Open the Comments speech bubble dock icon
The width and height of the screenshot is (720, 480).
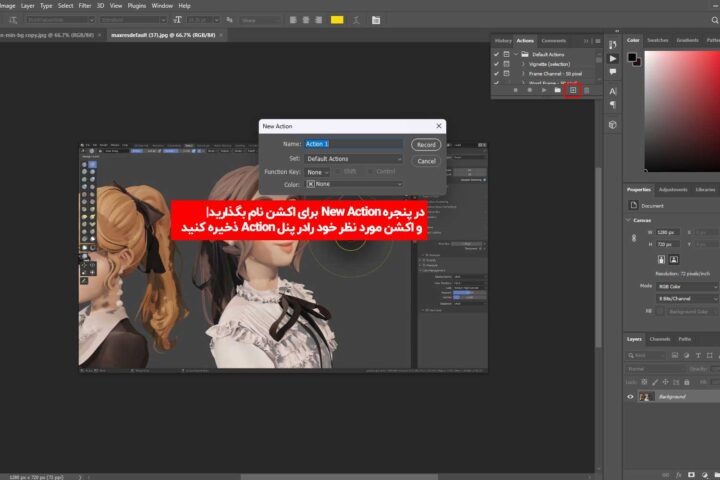(x=613, y=72)
